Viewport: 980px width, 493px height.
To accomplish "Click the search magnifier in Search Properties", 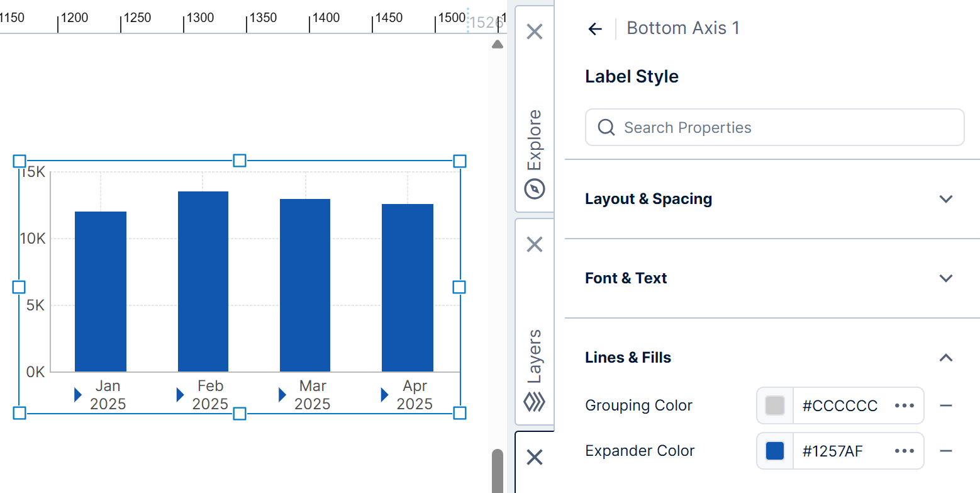I will tap(606, 127).
